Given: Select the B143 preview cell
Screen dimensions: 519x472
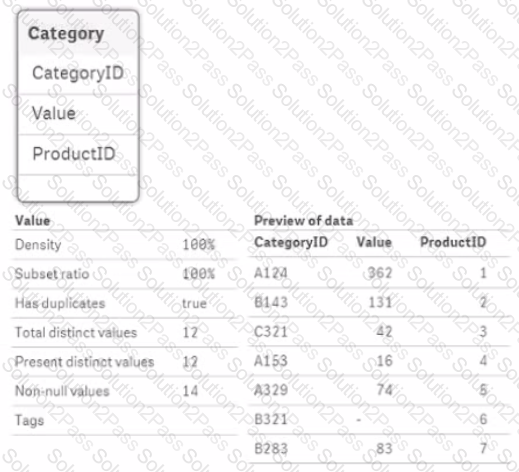Looking at the screenshot, I should click(x=271, y=302).
